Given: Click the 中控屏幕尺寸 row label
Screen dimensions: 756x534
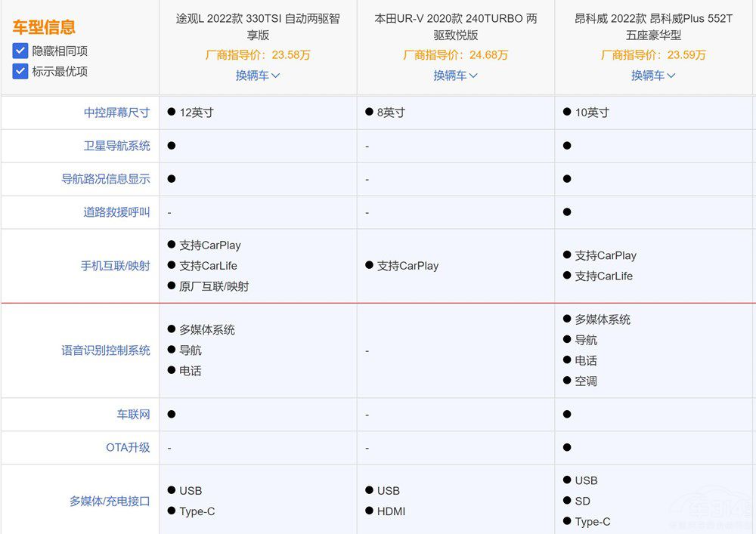Looking at the screenshot, I should click(116, 113).
